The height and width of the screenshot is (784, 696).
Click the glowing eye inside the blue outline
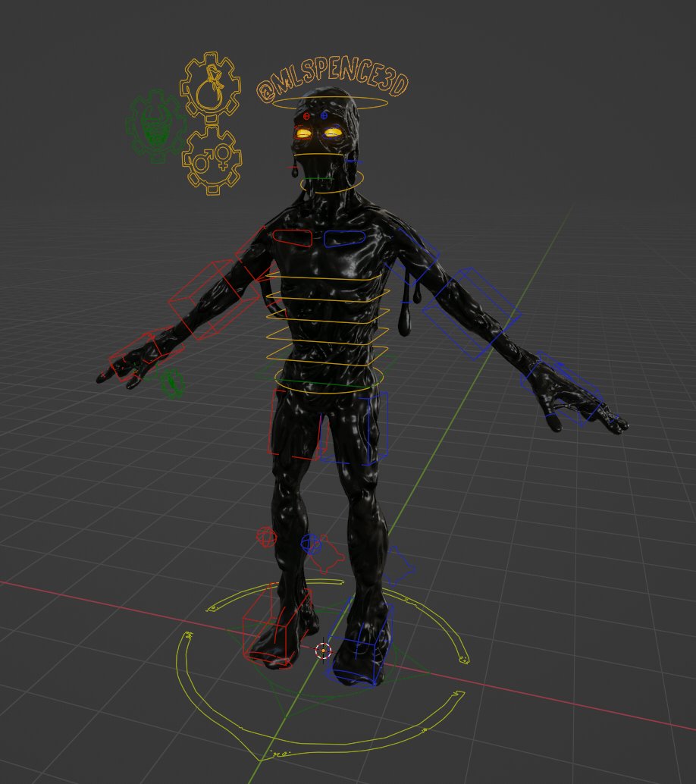click(x=333, y=133)
